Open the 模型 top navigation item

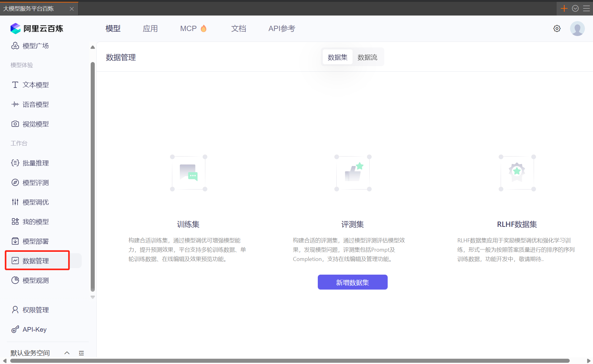pos(113,29)
